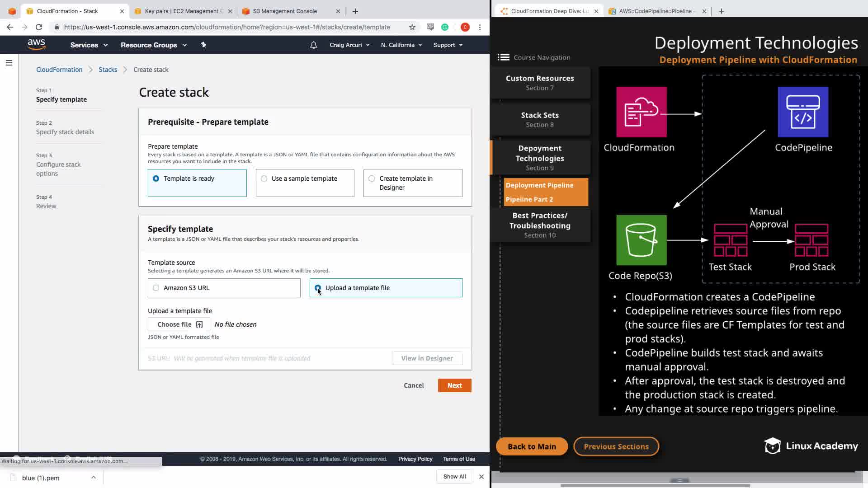Click the pin shortcut icon in AWS navbar

203,45
